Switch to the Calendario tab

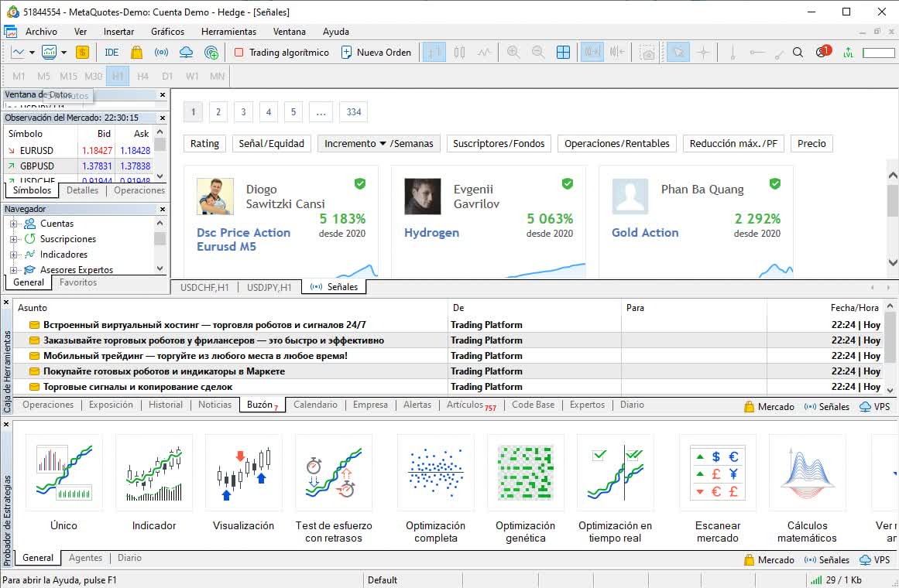[x=315, y=405]
